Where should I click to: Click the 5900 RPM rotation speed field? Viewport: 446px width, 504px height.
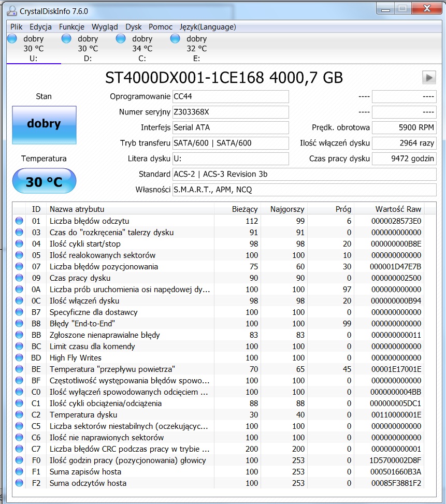tap(404, 127)
